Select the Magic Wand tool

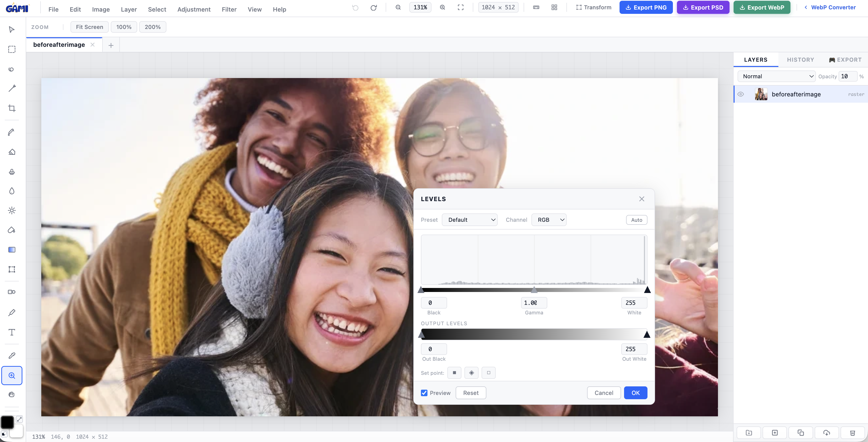[x=12, y=88]
